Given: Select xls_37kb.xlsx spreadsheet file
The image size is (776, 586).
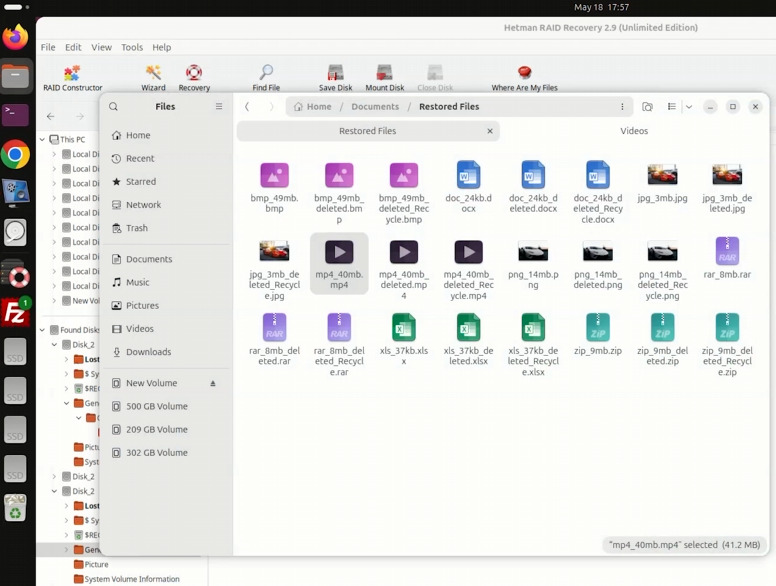Looking at the screenshot, I should [x=404, y=340].
